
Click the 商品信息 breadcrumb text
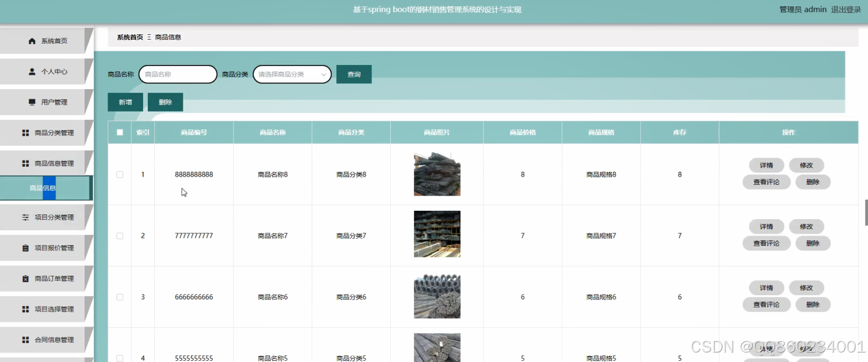pos(168,37)
